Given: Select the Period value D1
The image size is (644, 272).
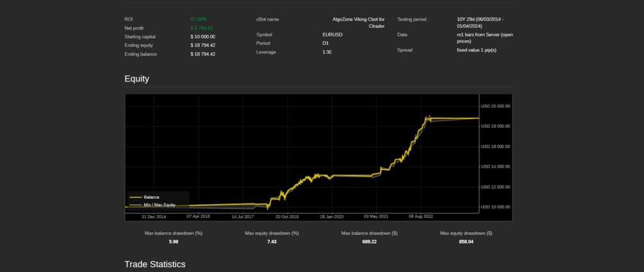Looking at the screenshot, I should pyautogui.click(x=326, y=43).
